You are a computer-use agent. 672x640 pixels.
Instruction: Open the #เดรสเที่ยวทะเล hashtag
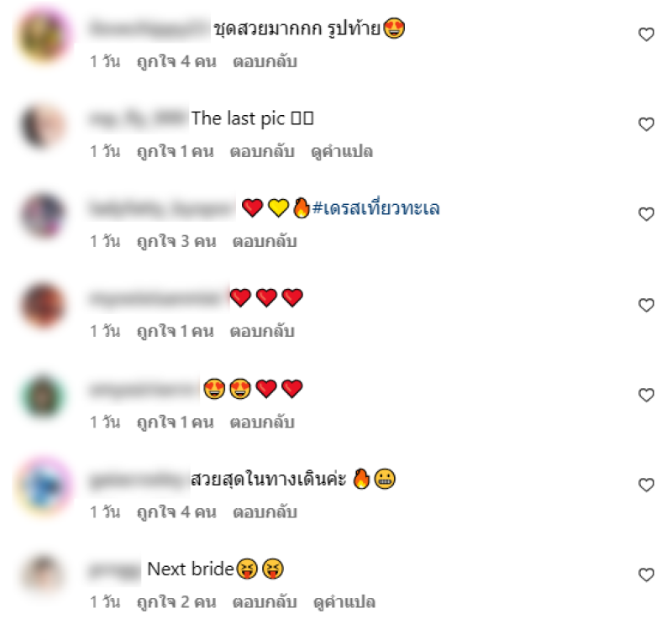[x=375, y=208]
